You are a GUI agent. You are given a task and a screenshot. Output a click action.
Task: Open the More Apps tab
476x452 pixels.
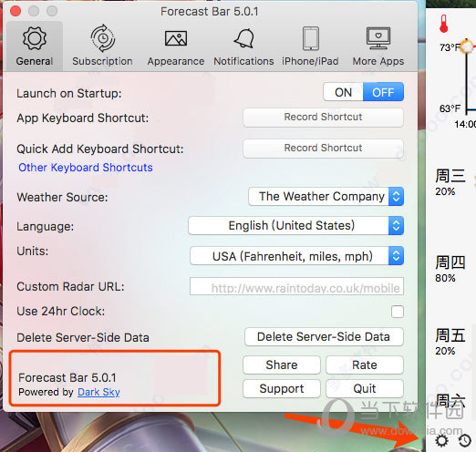coord(378,46)
